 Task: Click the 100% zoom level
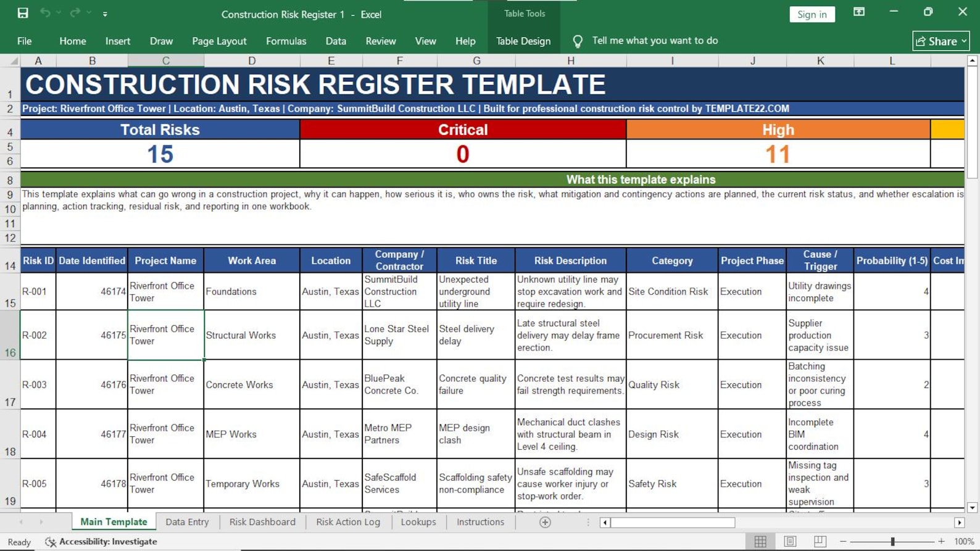coord(964,541)
